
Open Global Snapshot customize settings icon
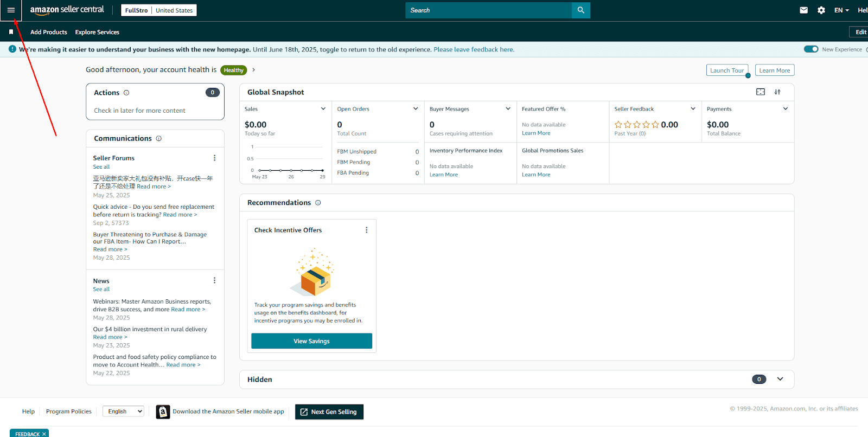click(777, 92)
